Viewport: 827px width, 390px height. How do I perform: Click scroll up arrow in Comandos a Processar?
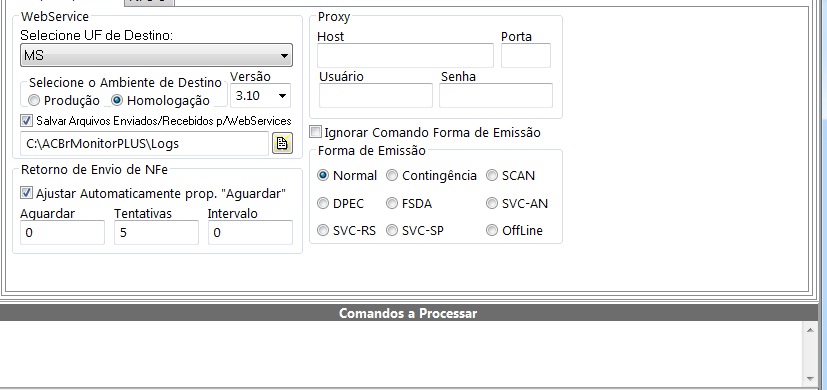click(x=811, y=330)
